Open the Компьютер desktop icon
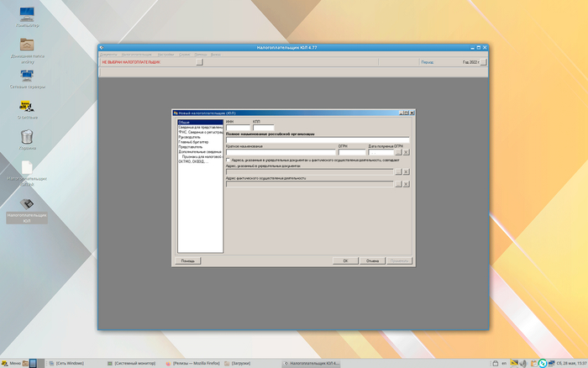 28,15
